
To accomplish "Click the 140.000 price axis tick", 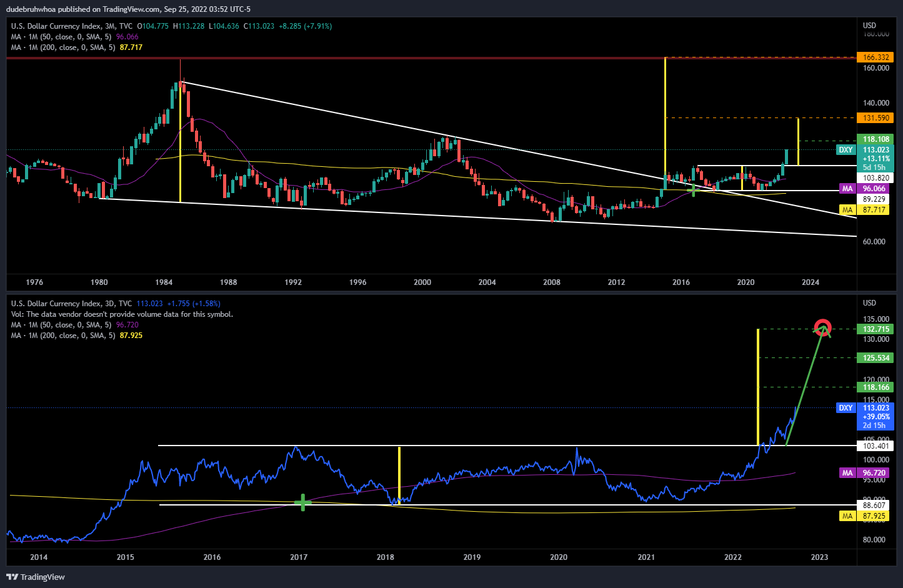I will (x=876, y=103).
